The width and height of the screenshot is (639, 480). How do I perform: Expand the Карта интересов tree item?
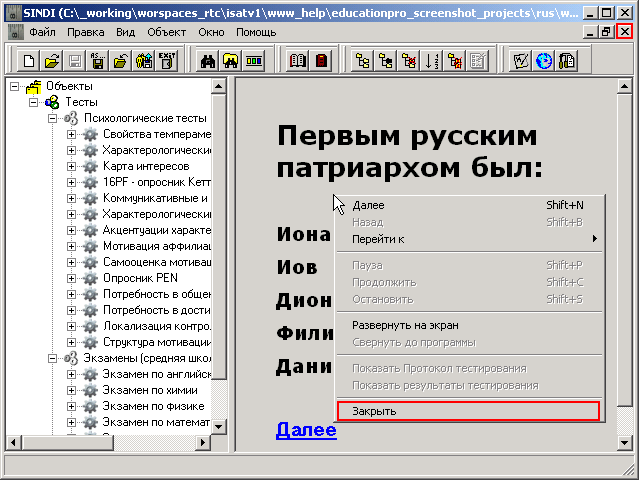[72, 166]
